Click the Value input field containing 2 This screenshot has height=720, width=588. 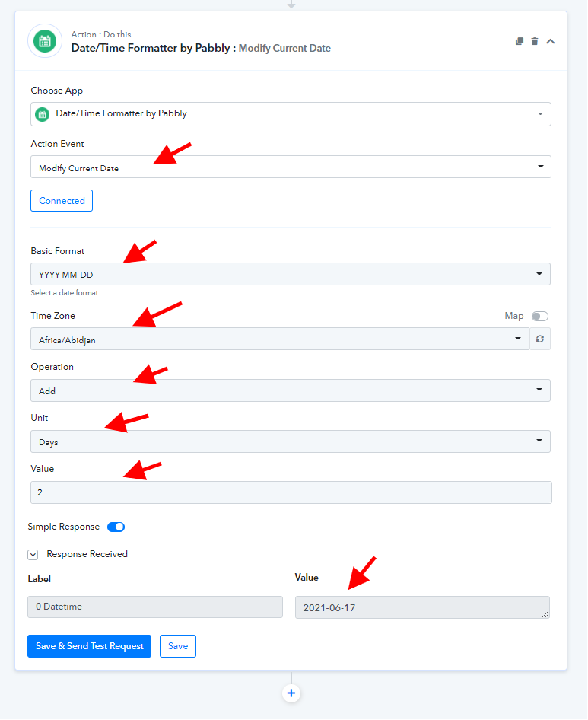(x=291, y=492)
